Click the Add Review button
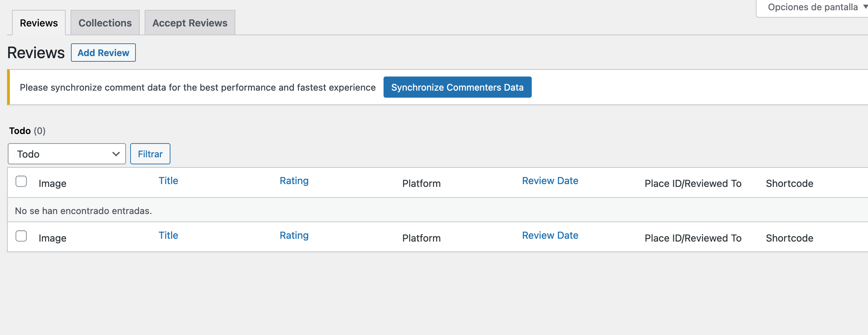This screenshot has height=335, width=868. 103,53
